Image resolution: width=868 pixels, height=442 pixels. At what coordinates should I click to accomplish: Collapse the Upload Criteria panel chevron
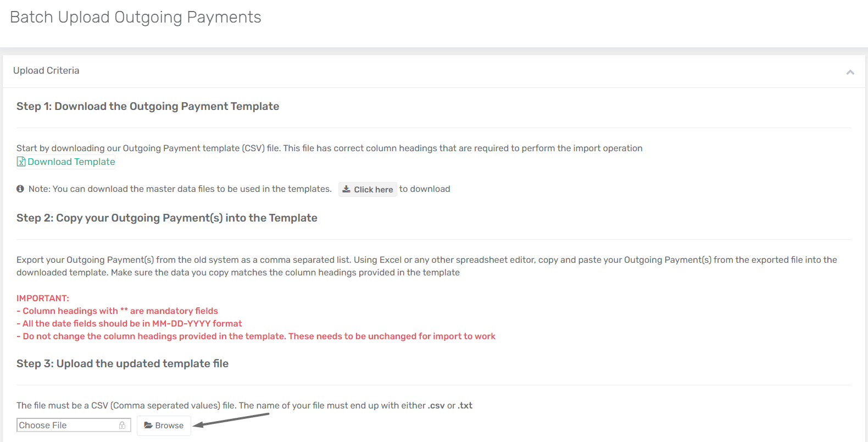(850, 72)
